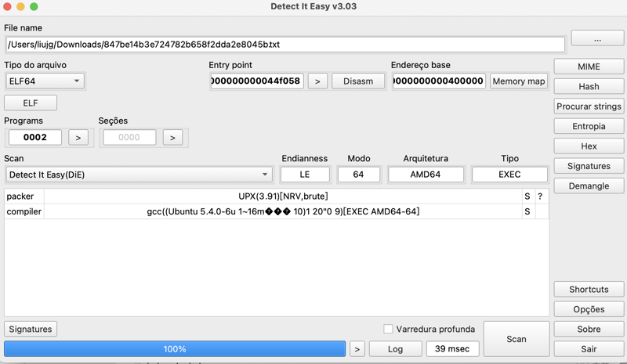Image resolution: width=627 pixels, height=364 pixels.
Task: Open the Log
Action: tap(395, 349)
